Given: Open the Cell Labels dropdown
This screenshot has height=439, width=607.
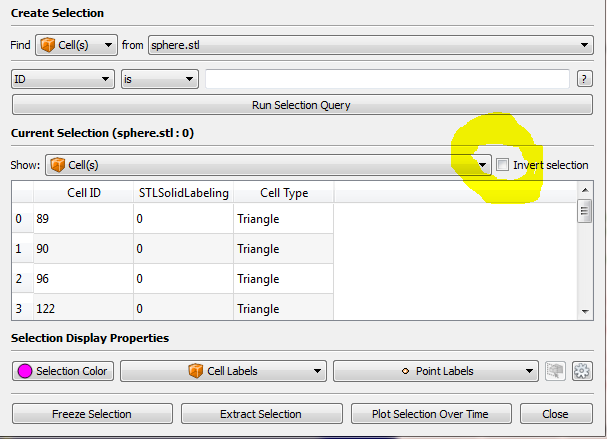Looking at the screenshot, I should click(223, 371).
